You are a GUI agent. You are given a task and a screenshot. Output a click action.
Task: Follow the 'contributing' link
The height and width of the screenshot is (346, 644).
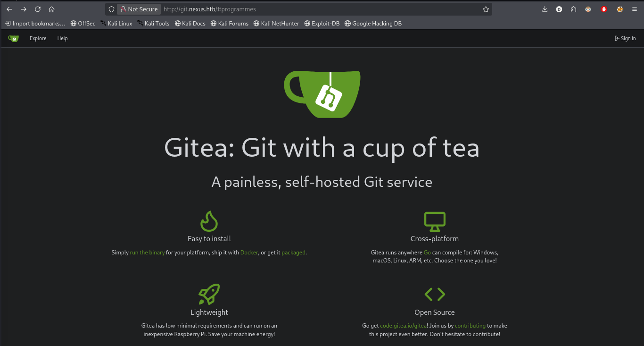470,326
